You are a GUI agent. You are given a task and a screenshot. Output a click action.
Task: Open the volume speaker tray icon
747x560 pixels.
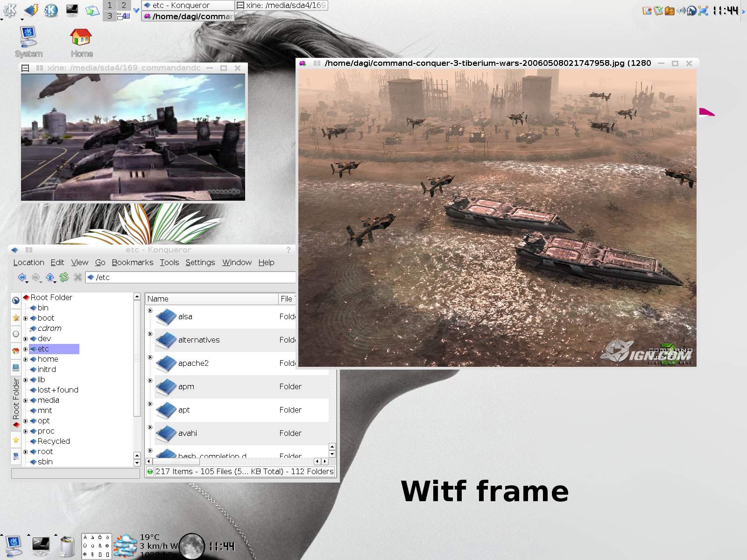pos(681,10)
